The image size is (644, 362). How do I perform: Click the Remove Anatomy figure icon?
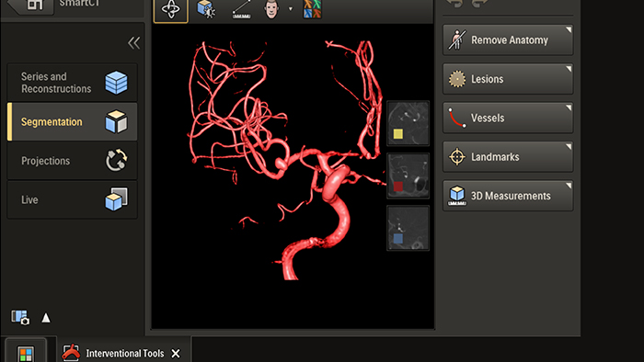click(x=456, y=40)
